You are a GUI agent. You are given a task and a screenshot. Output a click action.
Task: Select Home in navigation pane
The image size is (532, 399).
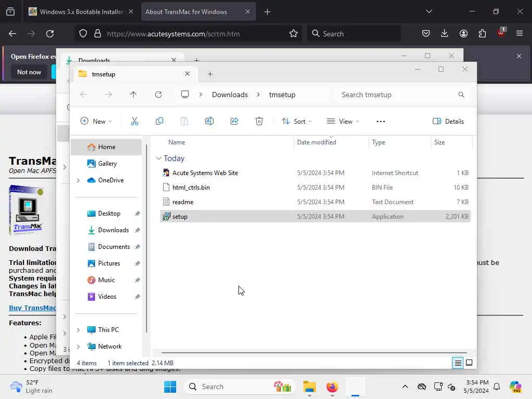coord(106,147)
